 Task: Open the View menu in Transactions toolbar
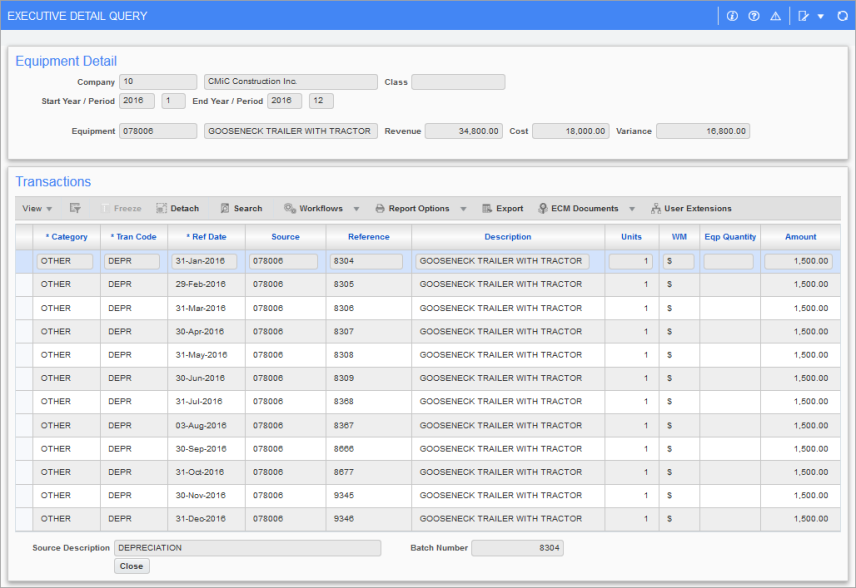(37, 209)
